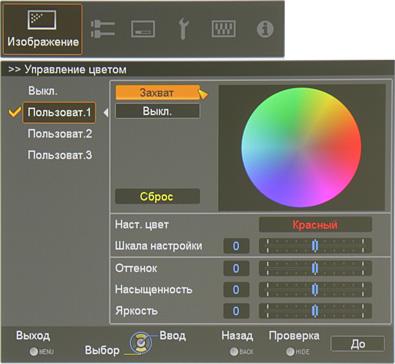Click the Управление цветом header text
The image size is (395, 364).
point(75,70)
